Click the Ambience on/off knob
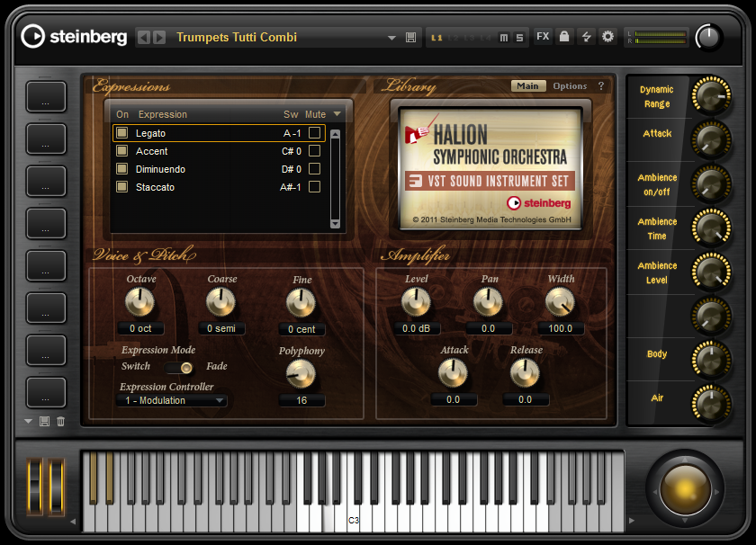756x545 pixels. coord(711,184)
